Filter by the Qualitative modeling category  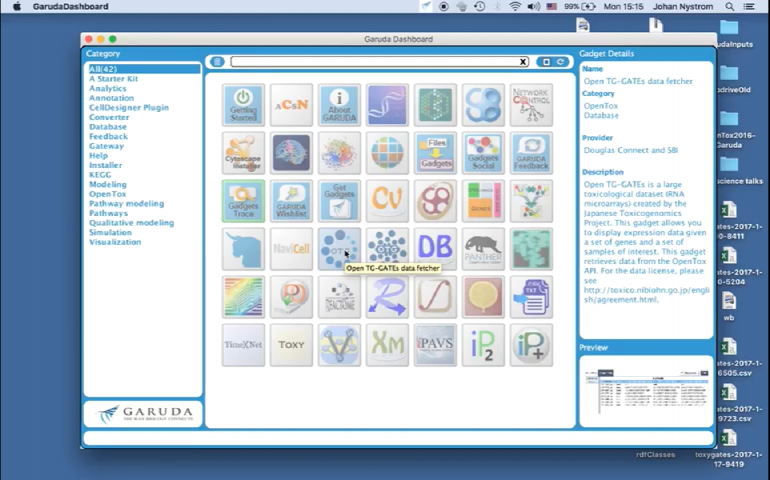click(x=132, y=223)
